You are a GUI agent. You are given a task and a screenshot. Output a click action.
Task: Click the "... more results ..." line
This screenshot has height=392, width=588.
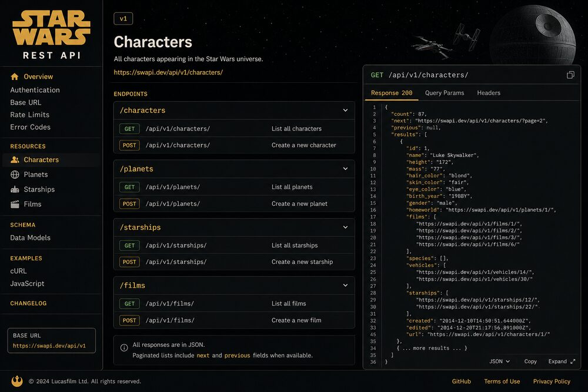[432, 348]
